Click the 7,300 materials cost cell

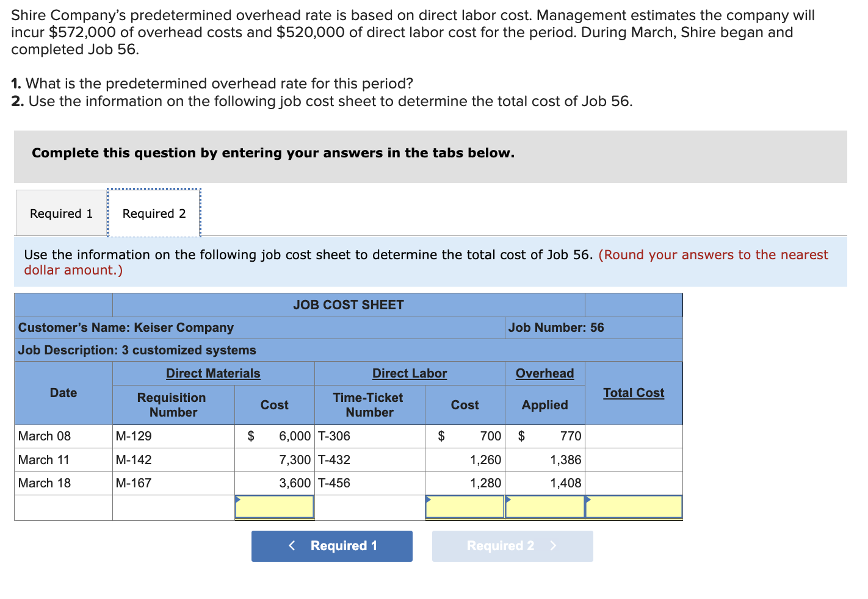coord(275,460)
